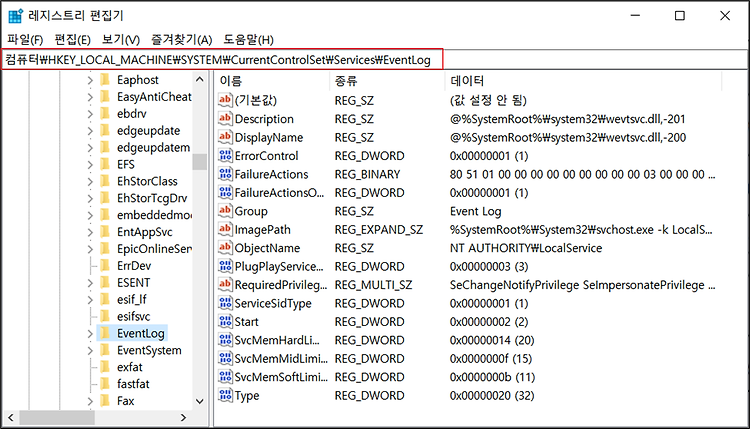This screenshot has height=429, width=750.
Task: Select the EventSystem tree item
Action: tap(149, 350)
